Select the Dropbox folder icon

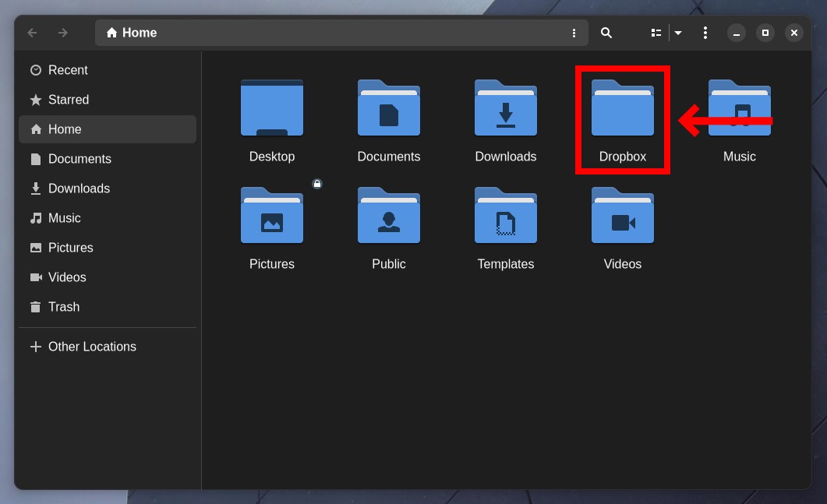[622, 107]
